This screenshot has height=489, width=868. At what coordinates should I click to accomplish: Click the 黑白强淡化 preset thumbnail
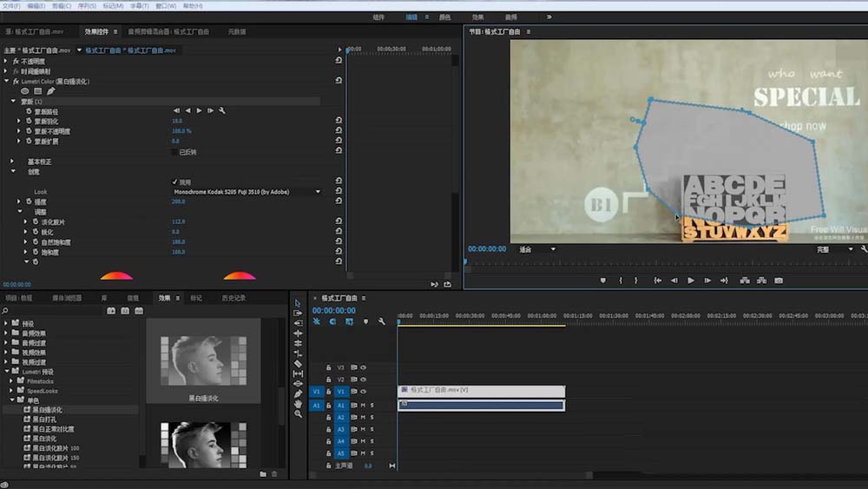203,360
